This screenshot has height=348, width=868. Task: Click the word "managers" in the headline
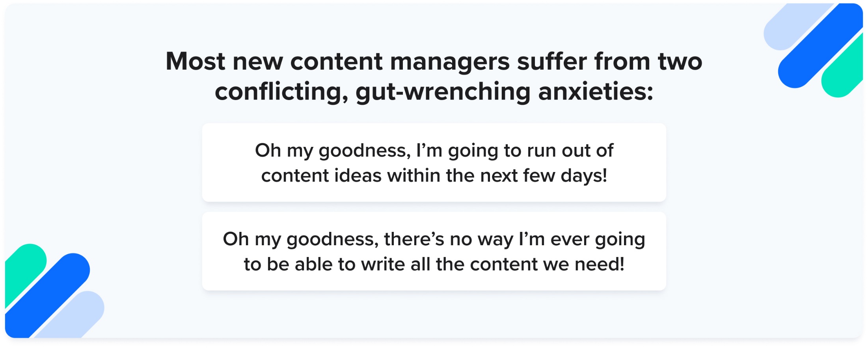coord(449,61)
